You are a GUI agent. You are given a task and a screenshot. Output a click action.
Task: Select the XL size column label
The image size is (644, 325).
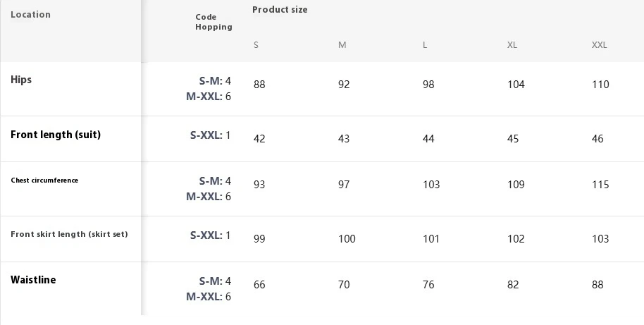(512, 45)
